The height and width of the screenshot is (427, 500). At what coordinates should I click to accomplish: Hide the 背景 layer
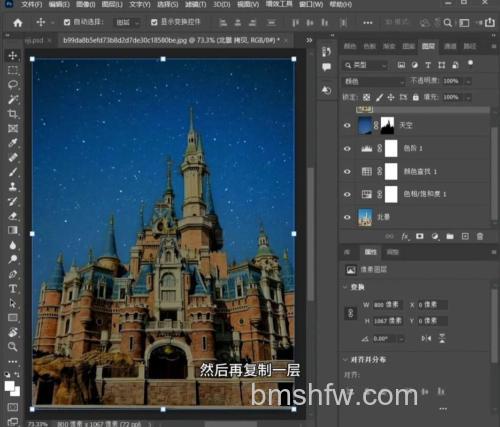tap(347, 217)
